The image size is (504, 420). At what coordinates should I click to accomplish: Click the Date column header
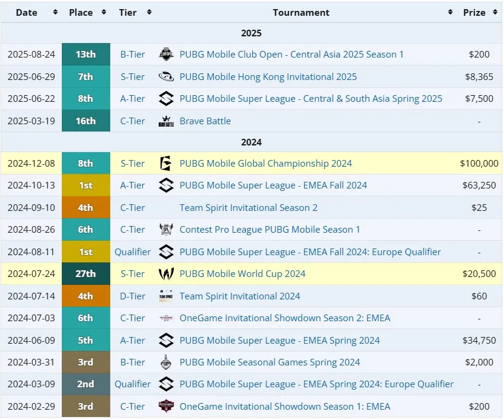(x=27, y=12)
